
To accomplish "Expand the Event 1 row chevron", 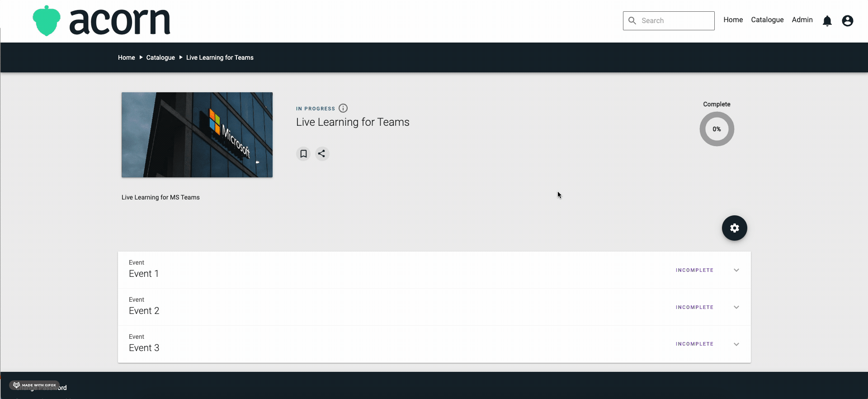I will tap(736, 270).
